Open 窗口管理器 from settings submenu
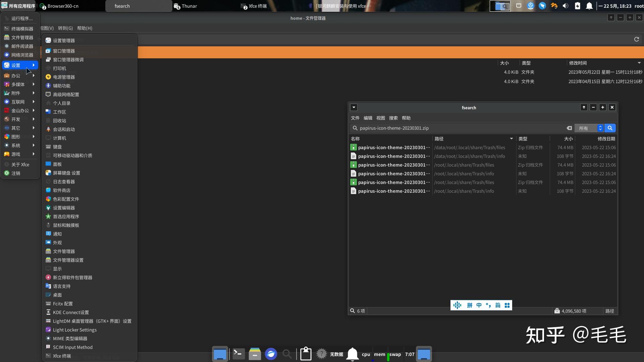This screenshot has height=362, width=644. pyautogui.click(x=89, y=51)
